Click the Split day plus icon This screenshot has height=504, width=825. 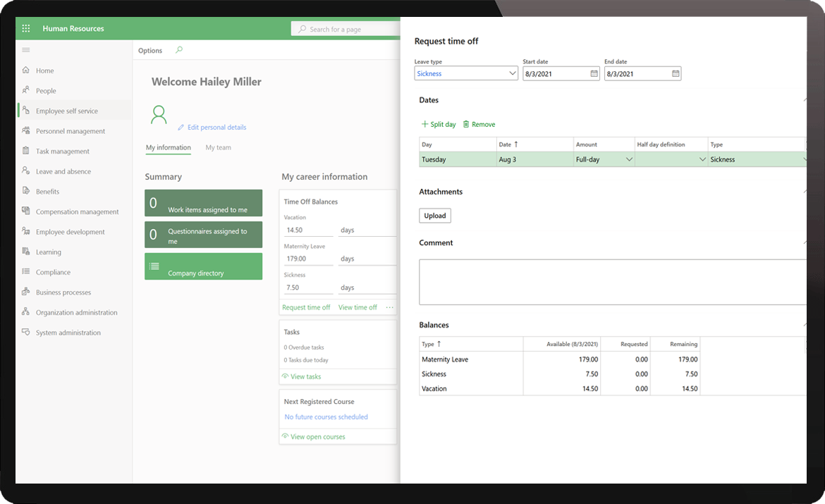(424, 125)
